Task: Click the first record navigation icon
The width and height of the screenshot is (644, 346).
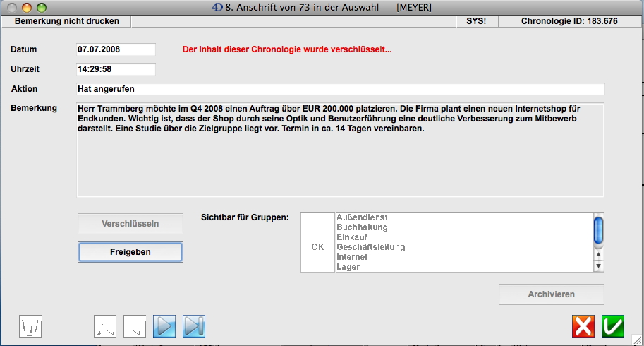Action: [x=105, y=326]
